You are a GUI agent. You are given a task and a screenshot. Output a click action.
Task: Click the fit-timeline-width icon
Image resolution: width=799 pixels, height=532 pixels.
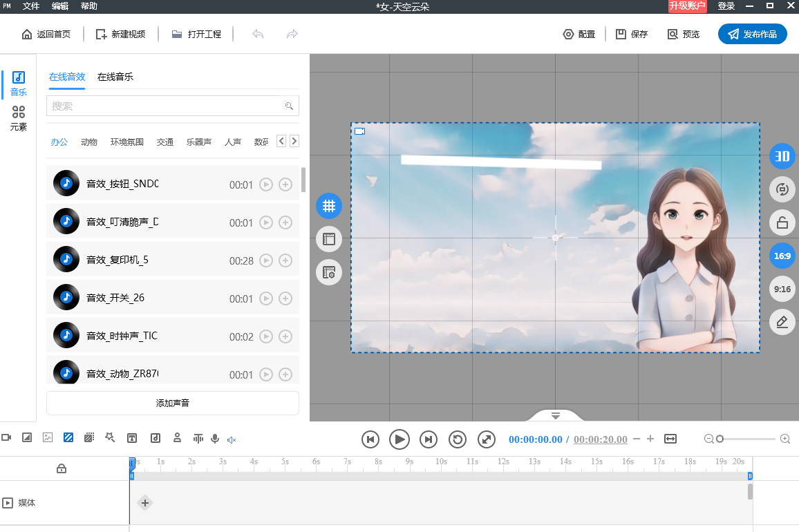[x=670, y=439]
